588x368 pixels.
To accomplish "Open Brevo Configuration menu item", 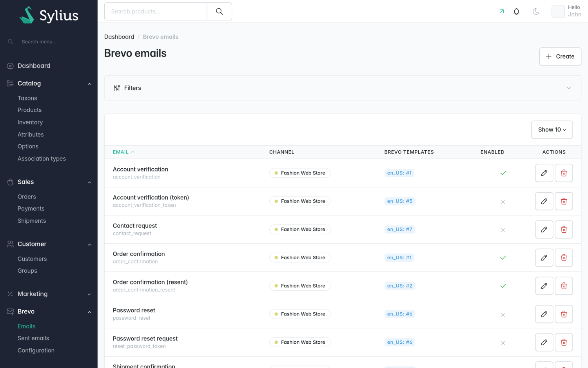I will (x=36, y=350).
